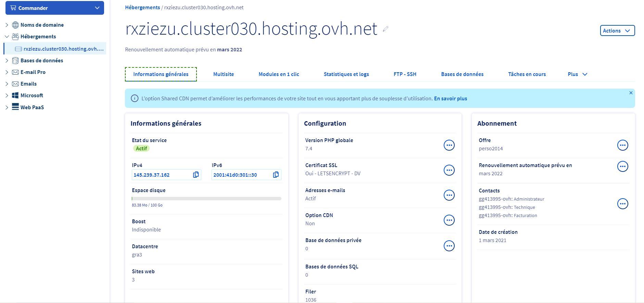
Task: Open options menu for Offre subscription
Action: [x=622, y=145]
